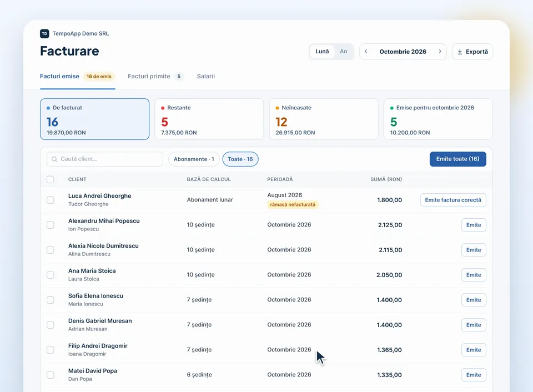This screenshot has height=392, width=533.
Task: Click the Emite toate (16) button
Action: tap(458, 159)
